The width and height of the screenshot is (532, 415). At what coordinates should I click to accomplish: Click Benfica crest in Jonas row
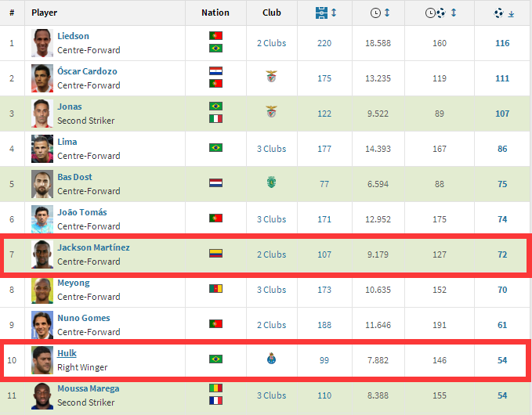click(271, 113)
